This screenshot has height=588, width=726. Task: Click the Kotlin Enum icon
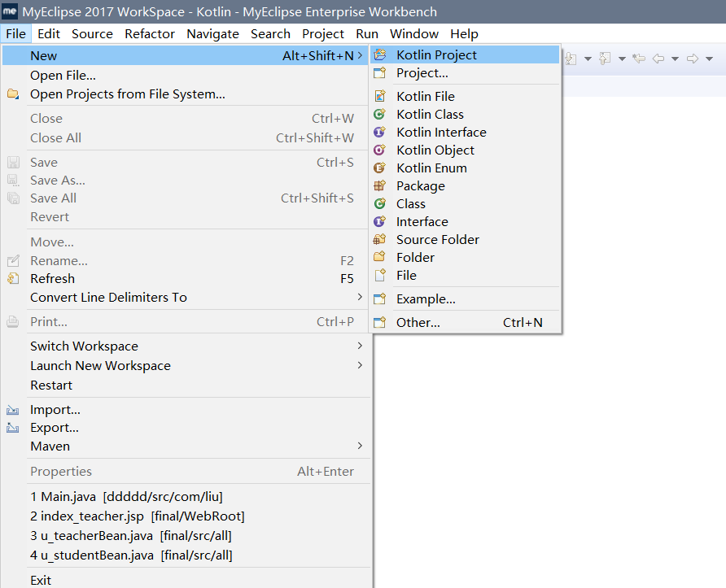379,168
